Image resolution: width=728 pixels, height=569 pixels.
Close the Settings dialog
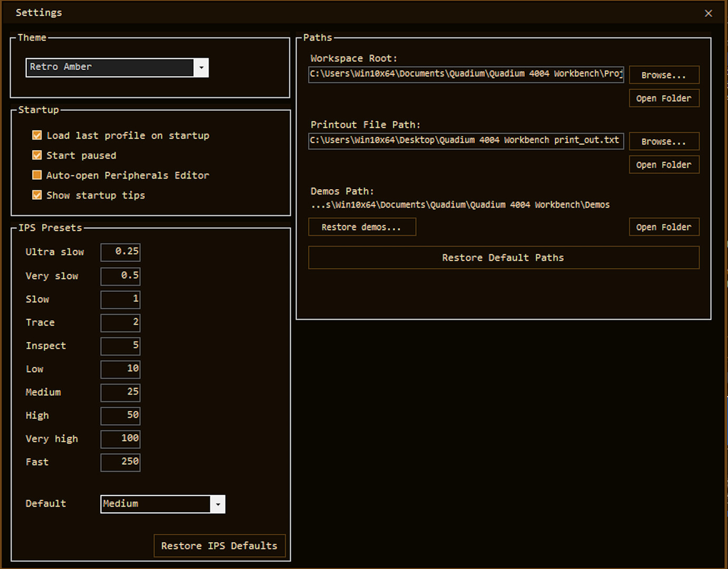tap(708, 13)
